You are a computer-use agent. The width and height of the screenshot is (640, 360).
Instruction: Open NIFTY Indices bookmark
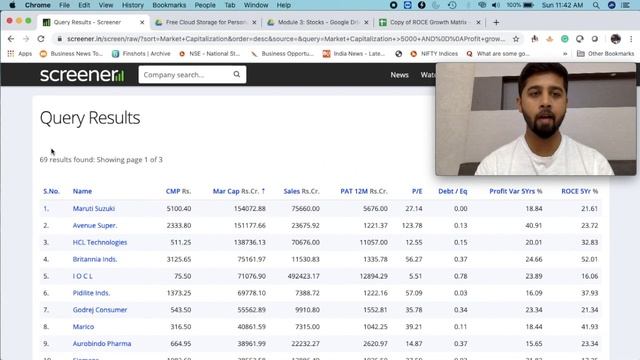[434, 53]
